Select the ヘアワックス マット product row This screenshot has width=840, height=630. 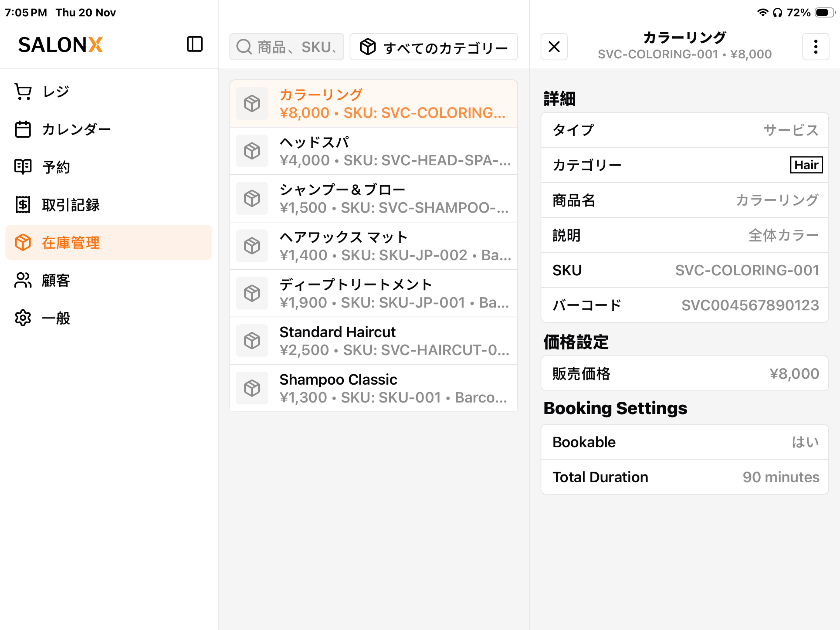tap(374, 246)
